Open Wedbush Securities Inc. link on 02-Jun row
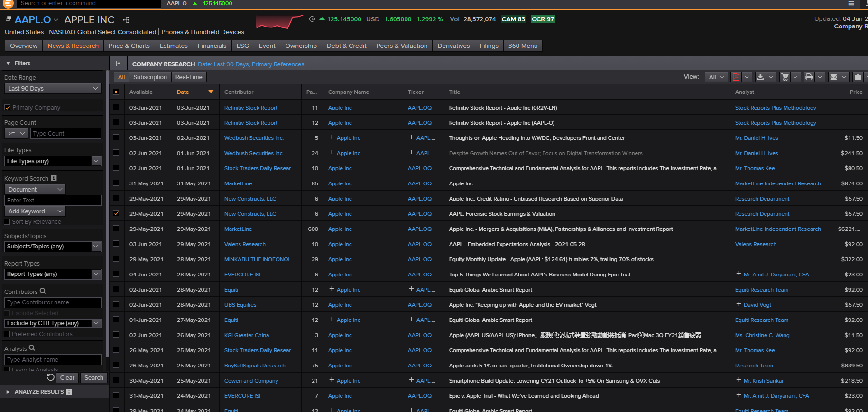 pyautogui.click(x=254, y=153)
